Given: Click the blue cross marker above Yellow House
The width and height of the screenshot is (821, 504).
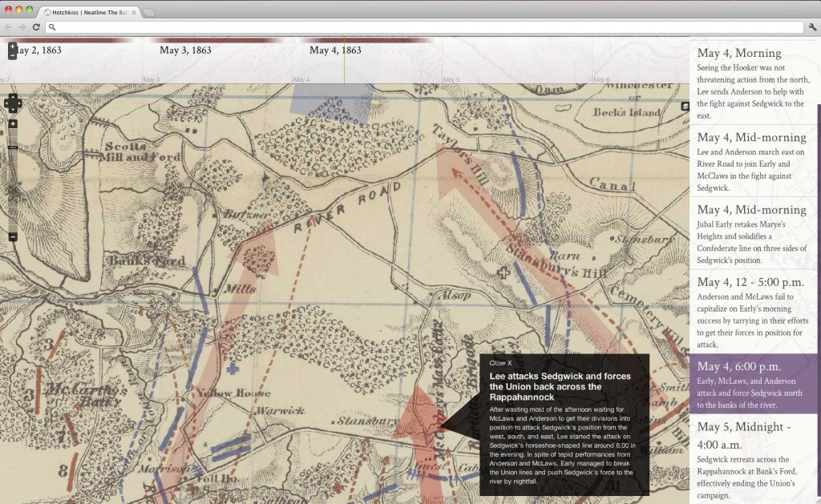Looking at the screenshot, I should click(233, 369).
